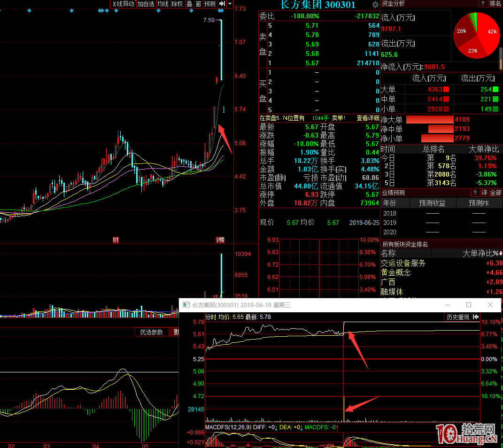
Task: Click the capital flow pie chart
Action: (477, 35)
